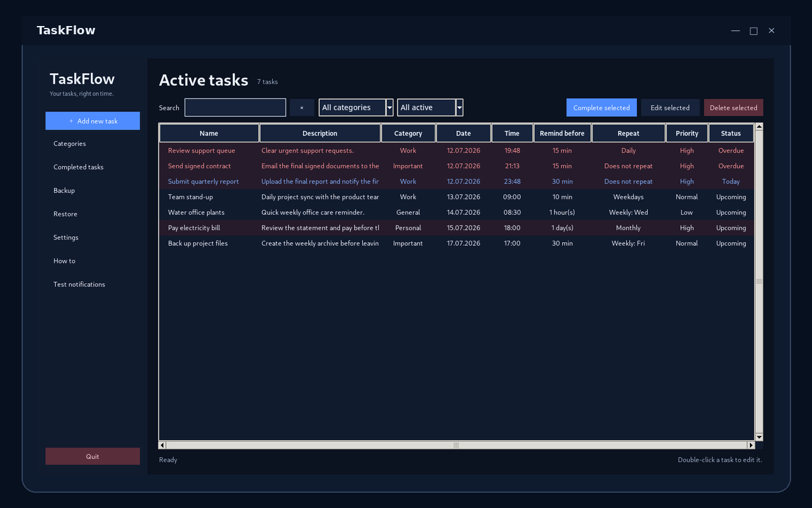Click the Add new task button
The image size is (812, 508).
(93, 121)
